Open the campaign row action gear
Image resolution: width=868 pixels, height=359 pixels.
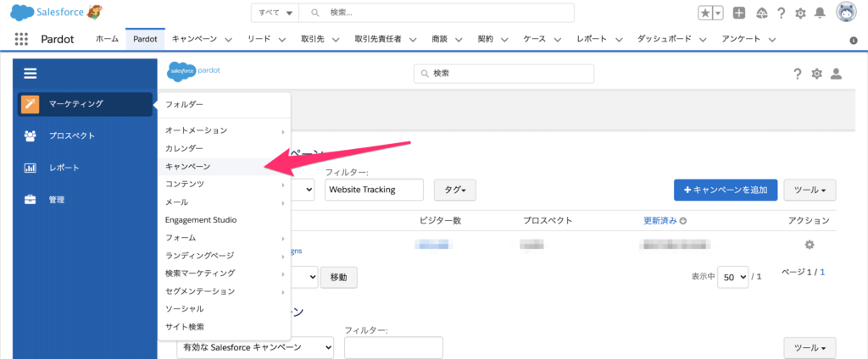pos(810,244)
